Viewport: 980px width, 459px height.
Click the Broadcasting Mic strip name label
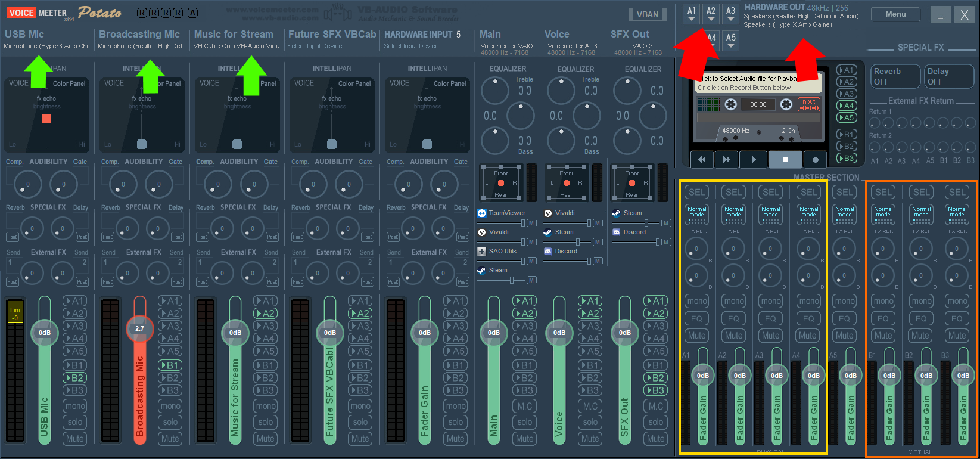click(139, 34)
